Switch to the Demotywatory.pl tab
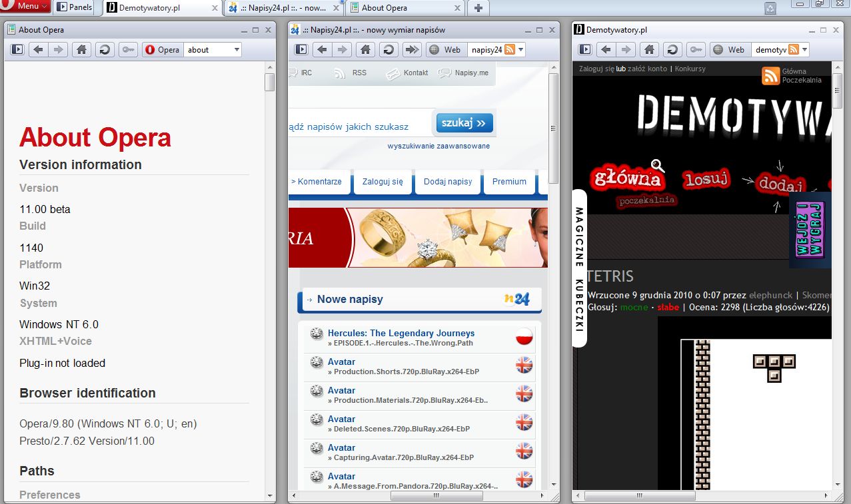The height and width of the screenshot is (504, 851). click(x=160, y=8)
